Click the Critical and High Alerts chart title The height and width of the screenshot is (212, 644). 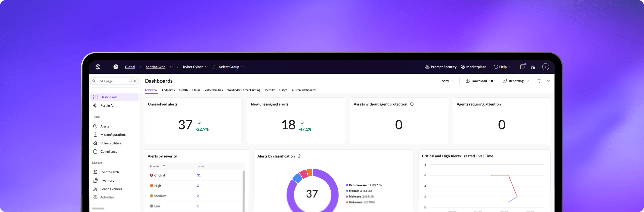click(x=457, y=156)
